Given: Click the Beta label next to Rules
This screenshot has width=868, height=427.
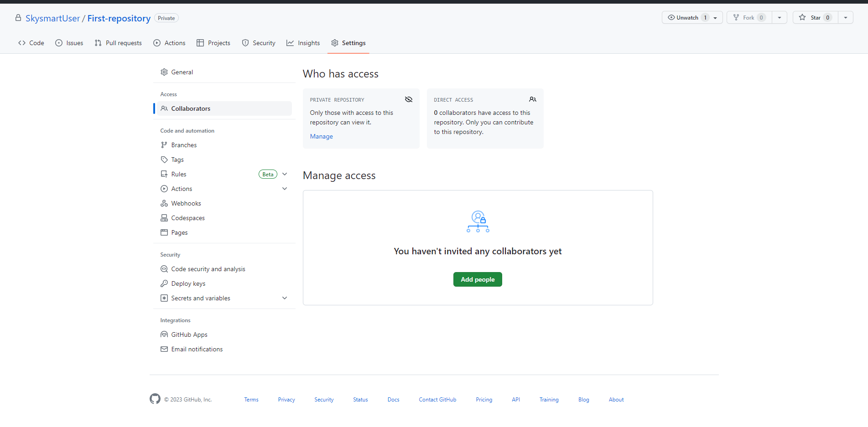Looking at the screenshot, I should point(268,174).
